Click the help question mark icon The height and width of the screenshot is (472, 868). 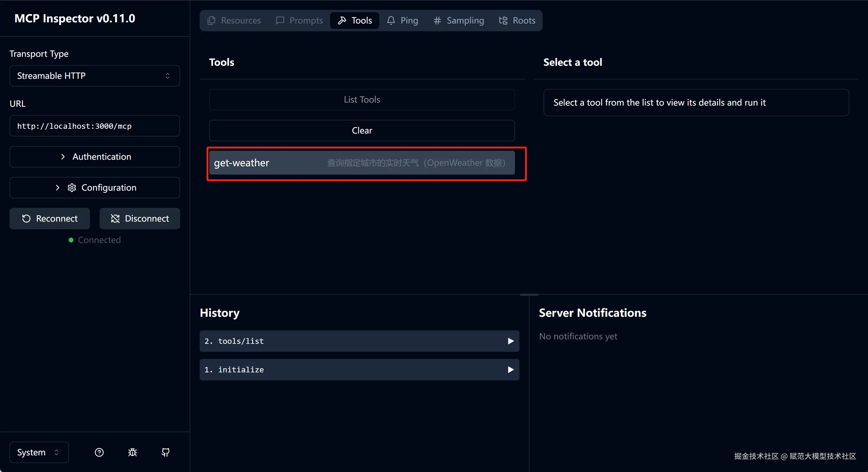99,452
